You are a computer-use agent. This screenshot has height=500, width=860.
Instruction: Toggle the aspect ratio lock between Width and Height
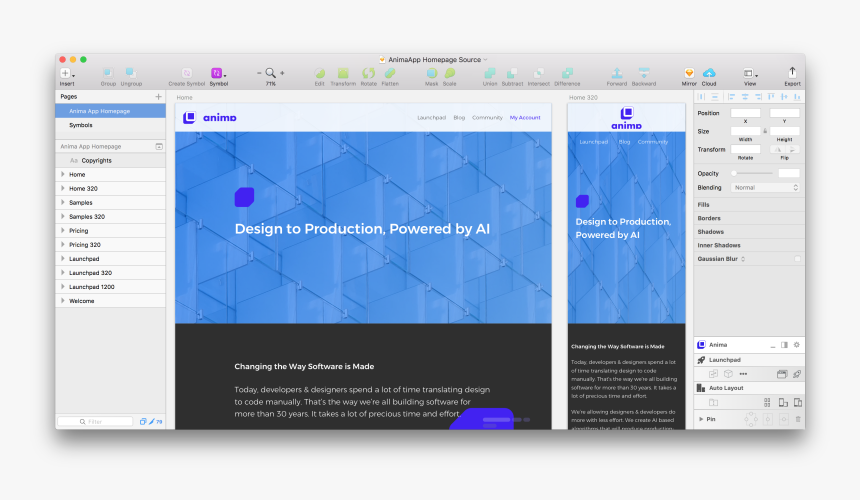pyautogui.click(x=765, y=131)
